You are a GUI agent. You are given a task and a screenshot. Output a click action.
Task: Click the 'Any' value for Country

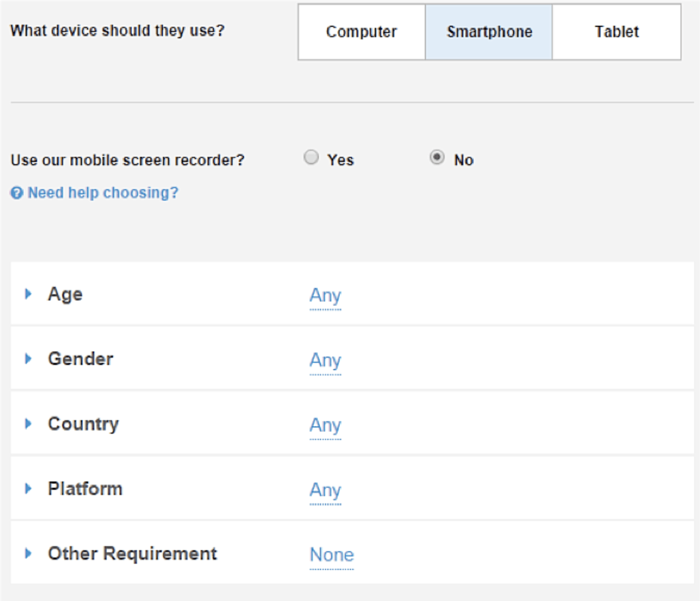pyautogui.click(x=325, y=425)
